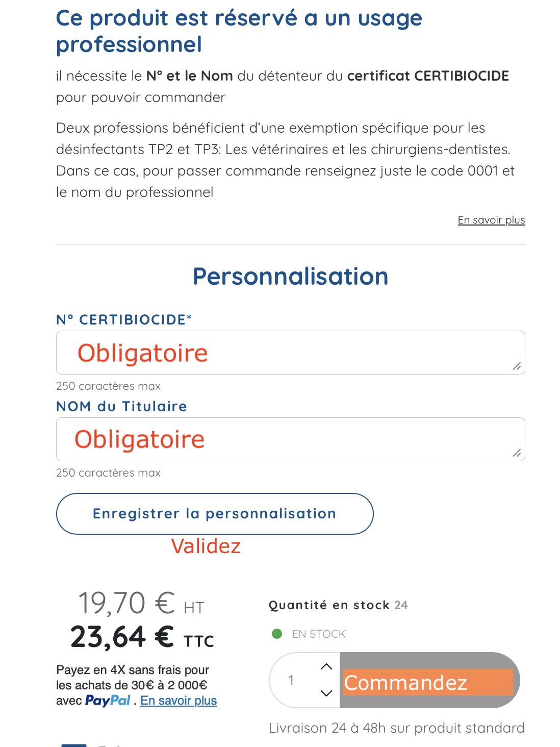
Task: Click the NOM du Titulaire text field
Action: (x=290, y=439)
